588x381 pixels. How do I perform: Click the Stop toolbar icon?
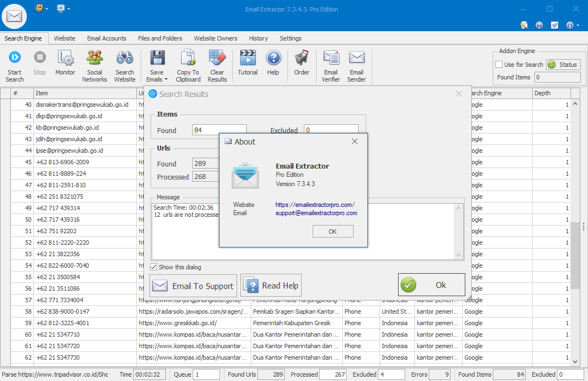40,63
